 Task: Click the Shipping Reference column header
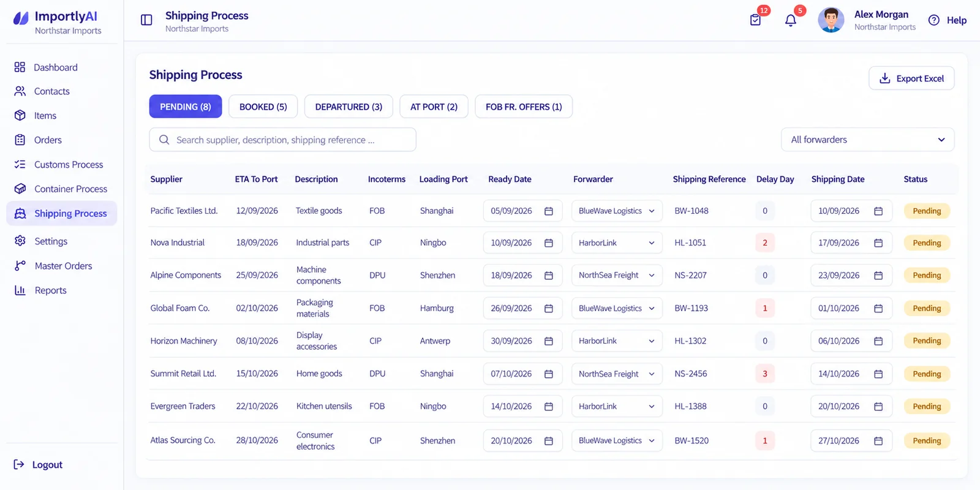pos(709,179)
